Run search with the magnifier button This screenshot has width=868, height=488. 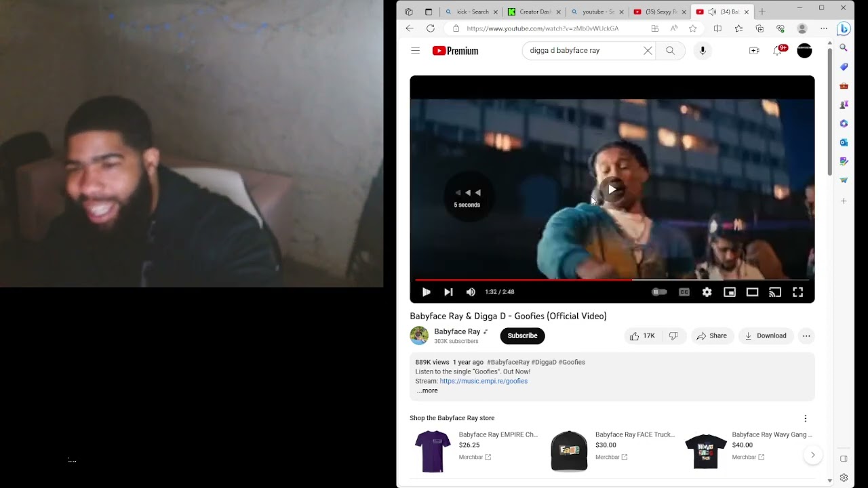coord(670,51)
